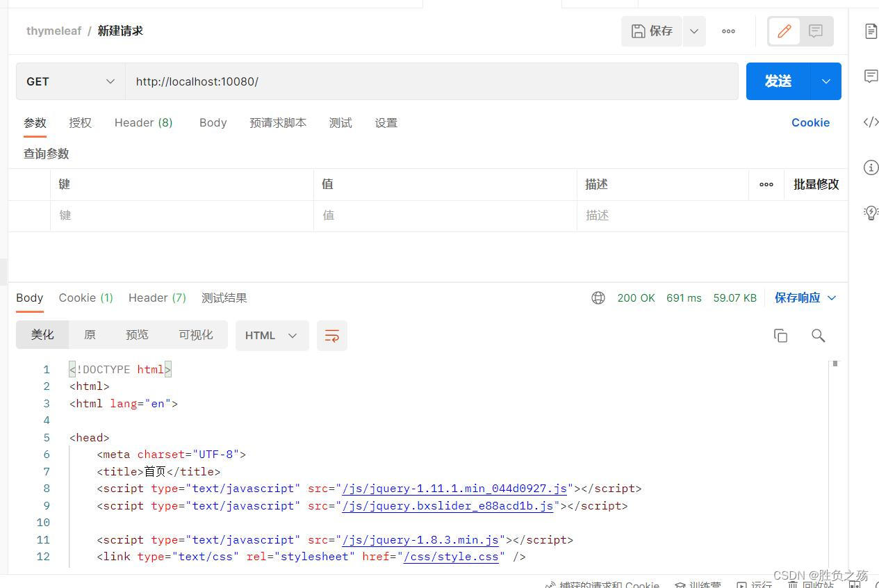This screenshot has width=879, height=588.
Task: Open the /js/jquery-1.8.3.min.js link
Action: coord(420,540)
